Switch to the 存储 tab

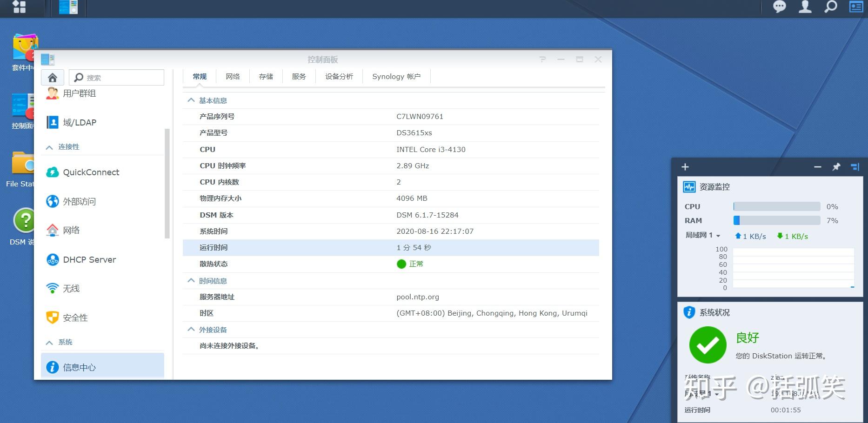point(265,76)
